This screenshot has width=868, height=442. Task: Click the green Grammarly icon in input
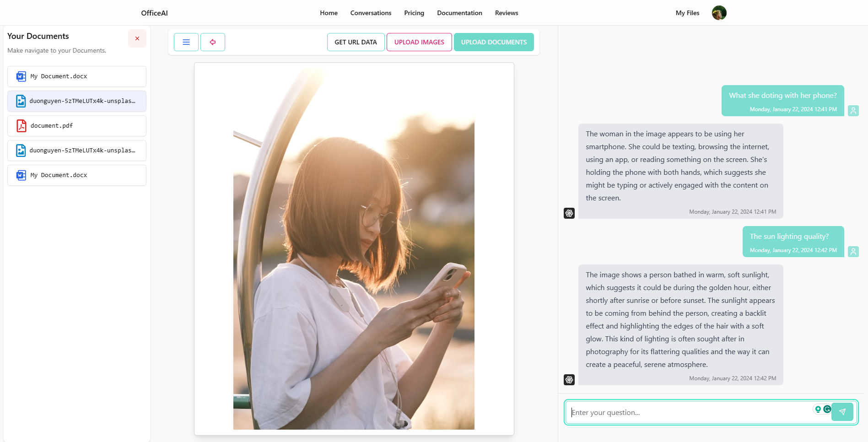(827, 409)
